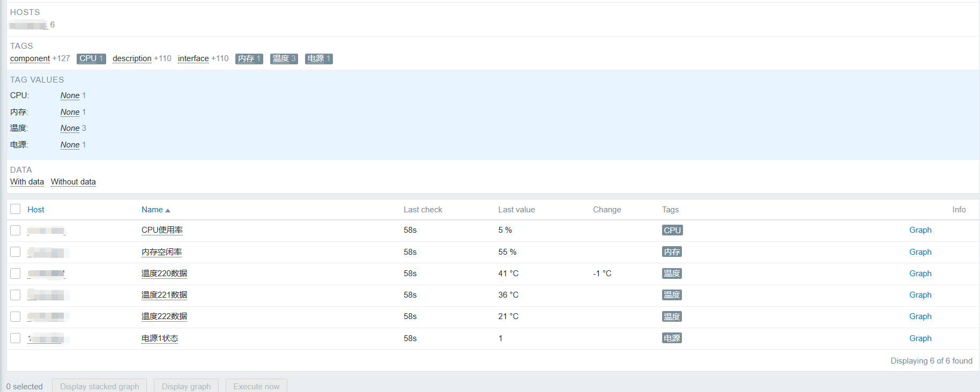Toggle the checkbox for 电源1状态 row
Viewport: 980px width, 392px height.
[16, 338]
